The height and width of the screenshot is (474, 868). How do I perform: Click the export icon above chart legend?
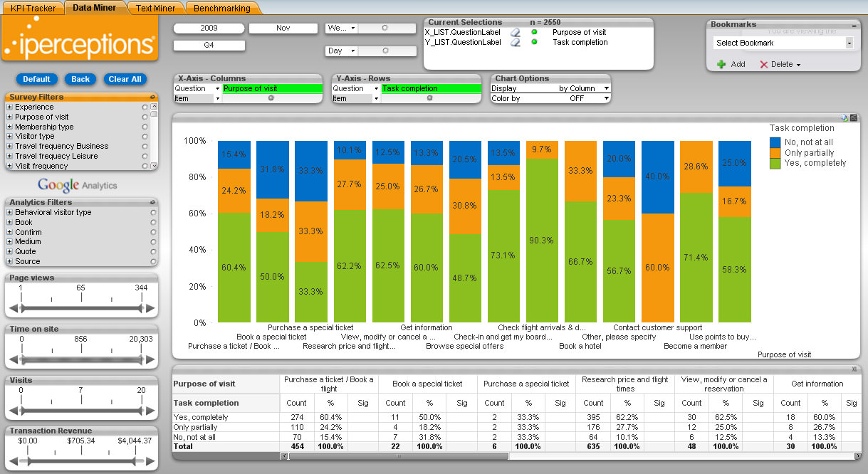tap(845, 118)
